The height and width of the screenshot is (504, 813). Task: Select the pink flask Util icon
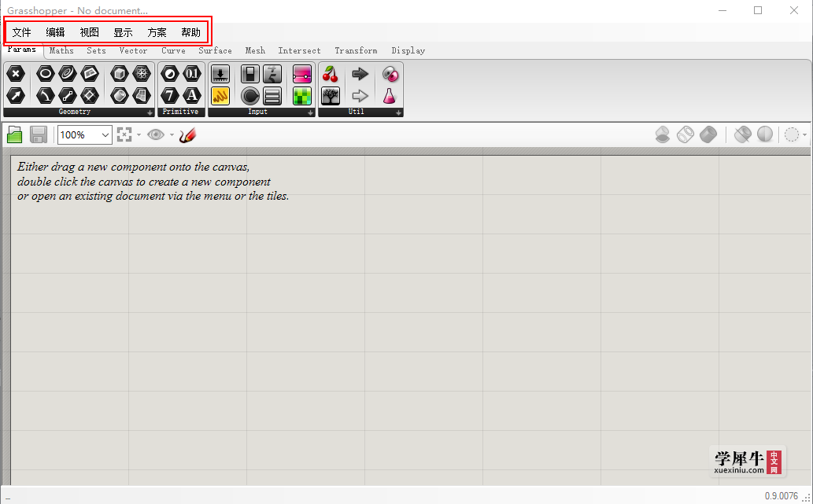coord(390,96)
